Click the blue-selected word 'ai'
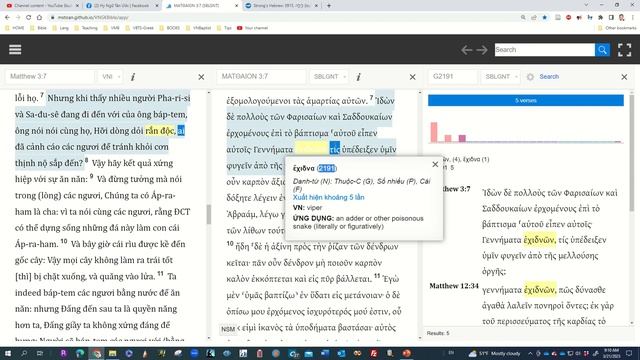 click(181, 131)
